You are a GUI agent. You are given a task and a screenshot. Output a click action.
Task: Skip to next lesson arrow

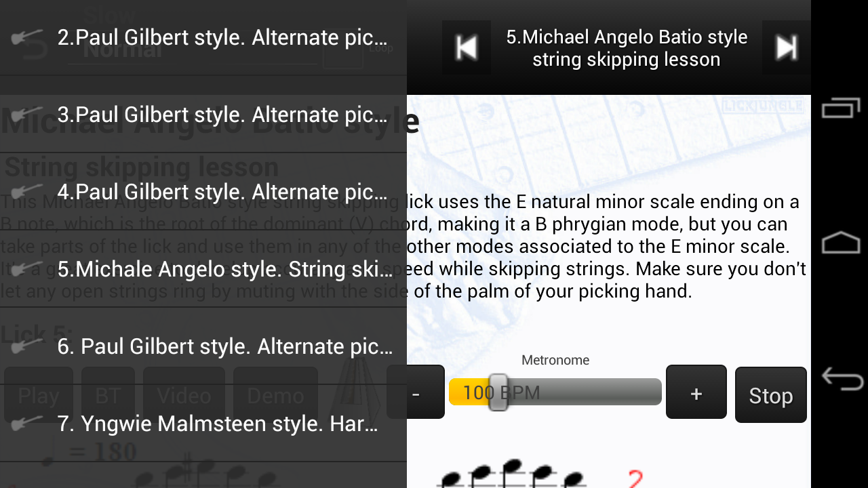pos(787,47)
